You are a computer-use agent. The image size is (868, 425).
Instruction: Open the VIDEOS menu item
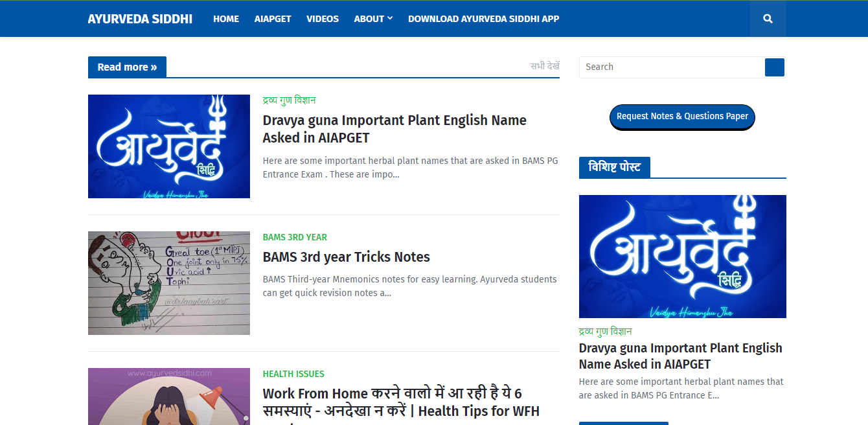coord(323,19)
